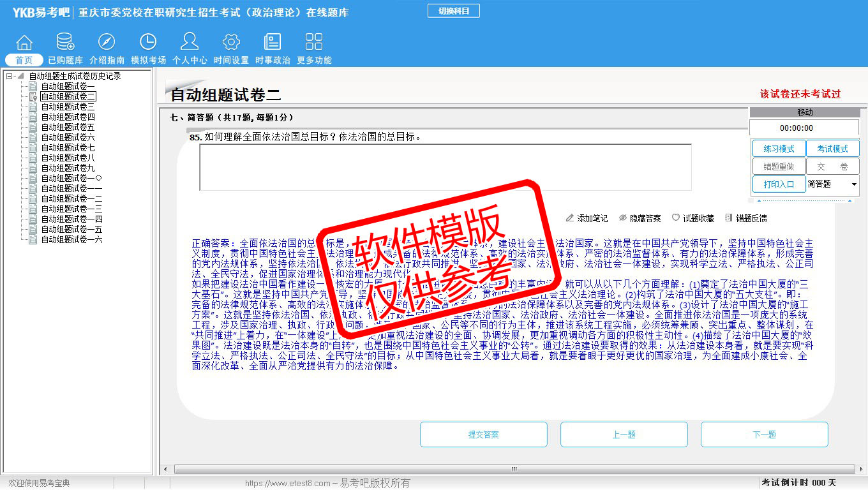
Task: Click 切换科目 subject switch button
Action: click(x=454, y=11)
